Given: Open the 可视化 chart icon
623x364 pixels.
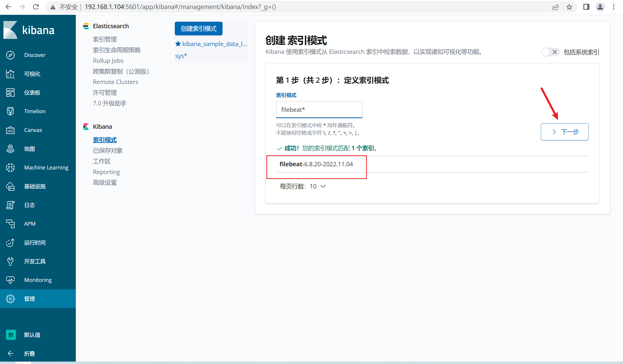Looking at the screenshot, I should click(x=10, y=74).
